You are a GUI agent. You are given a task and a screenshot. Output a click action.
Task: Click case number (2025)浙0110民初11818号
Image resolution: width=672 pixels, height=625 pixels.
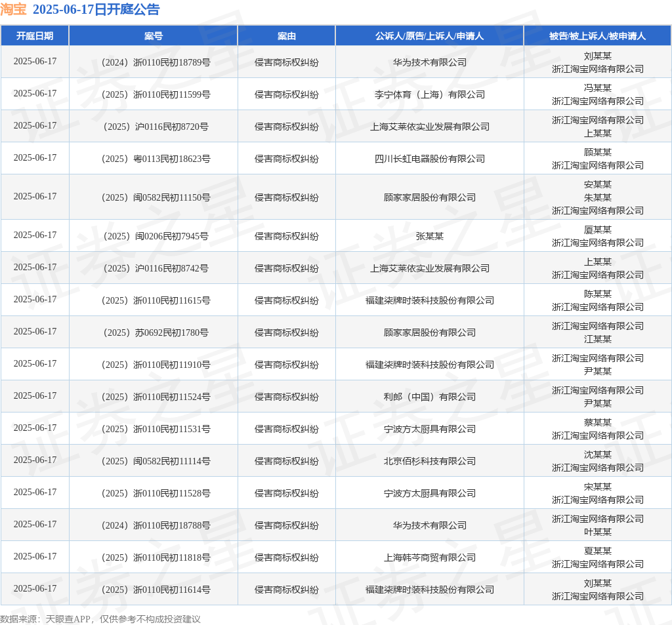[156, 557]
